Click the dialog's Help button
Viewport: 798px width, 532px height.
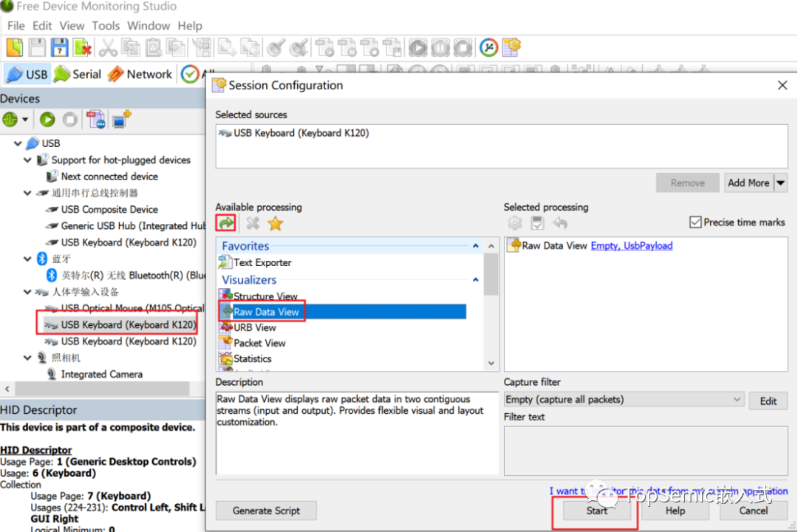tap(675, 511)
